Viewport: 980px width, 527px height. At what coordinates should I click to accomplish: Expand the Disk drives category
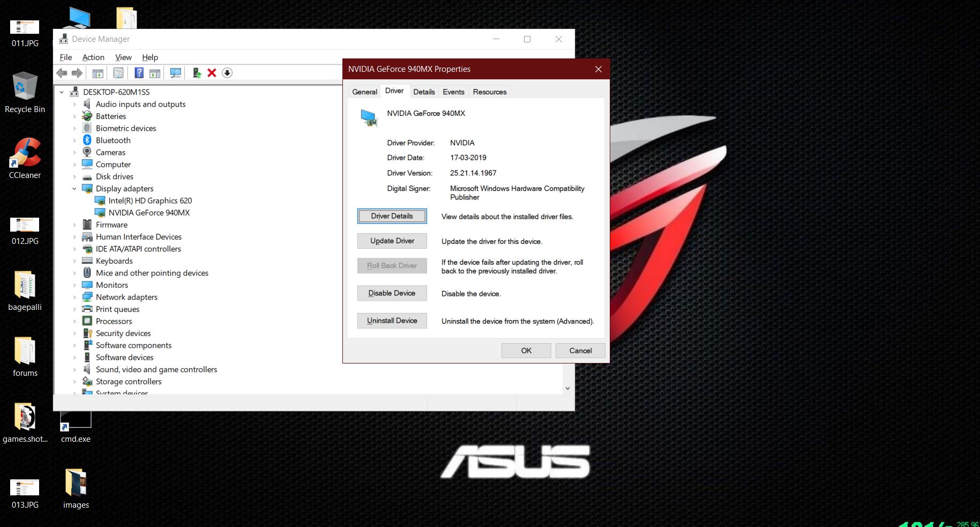(74, 176)
